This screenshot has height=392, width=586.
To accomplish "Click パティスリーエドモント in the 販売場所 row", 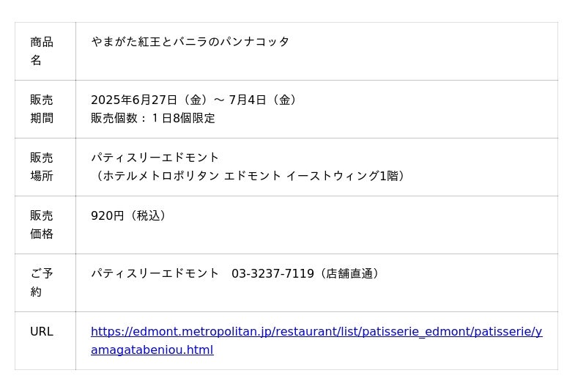I will click(x=155, y=158).
